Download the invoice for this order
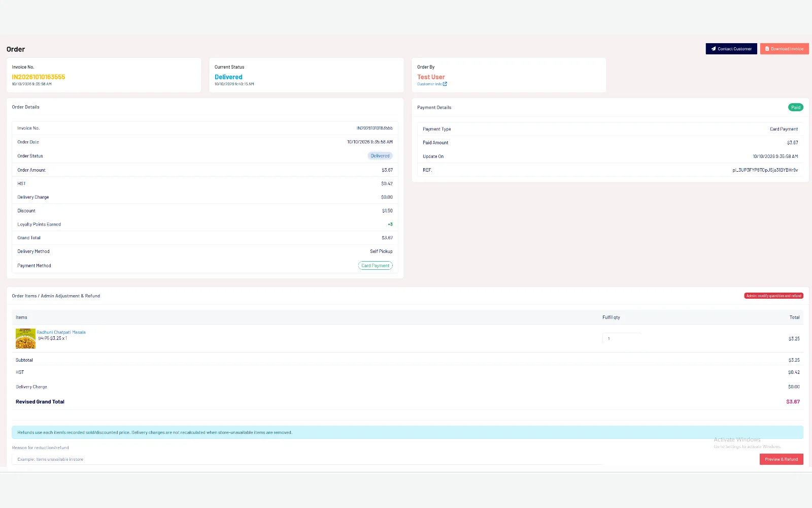812x508 pixels. [784, 49]
